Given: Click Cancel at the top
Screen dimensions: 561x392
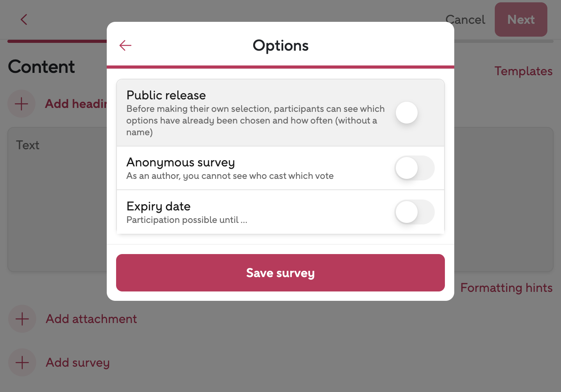Looking at the screenshot, I should 465,19.
